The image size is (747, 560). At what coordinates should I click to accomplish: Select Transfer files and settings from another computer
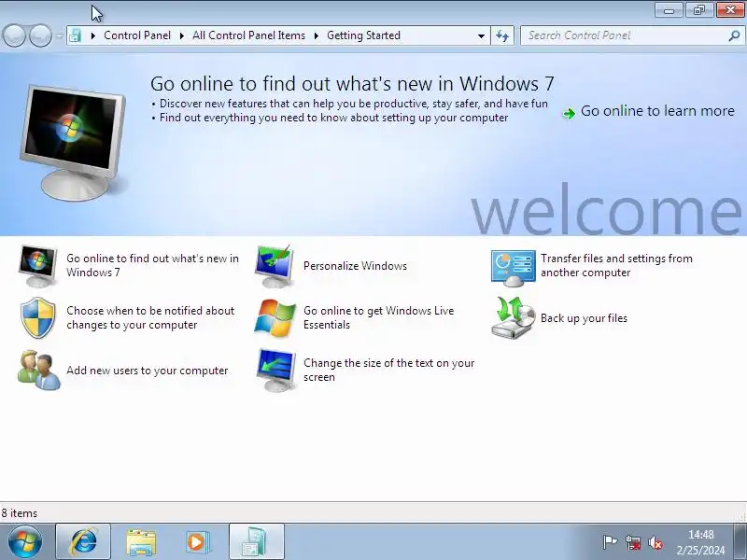point(616,265)
